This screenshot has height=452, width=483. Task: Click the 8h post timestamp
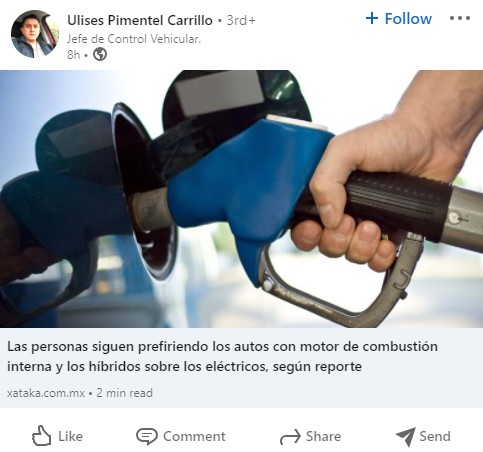pyautogui.click(x=73, y=54)
